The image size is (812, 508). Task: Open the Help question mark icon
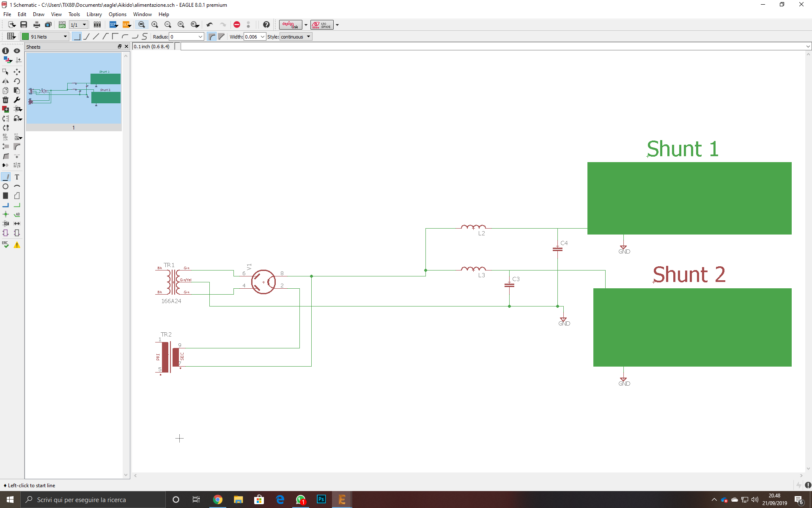[x=266, y=25]
